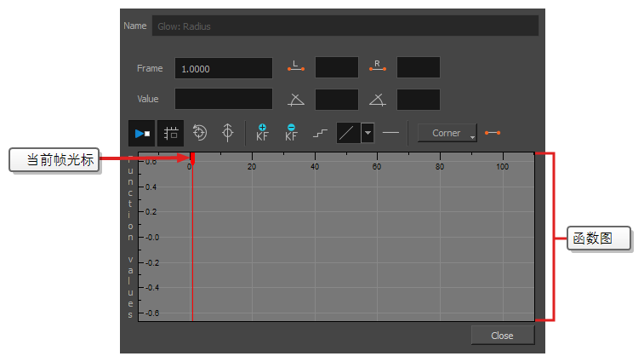Click the Frame input field
The width and height of the screenshot is (644, 362).
point(224,68)
